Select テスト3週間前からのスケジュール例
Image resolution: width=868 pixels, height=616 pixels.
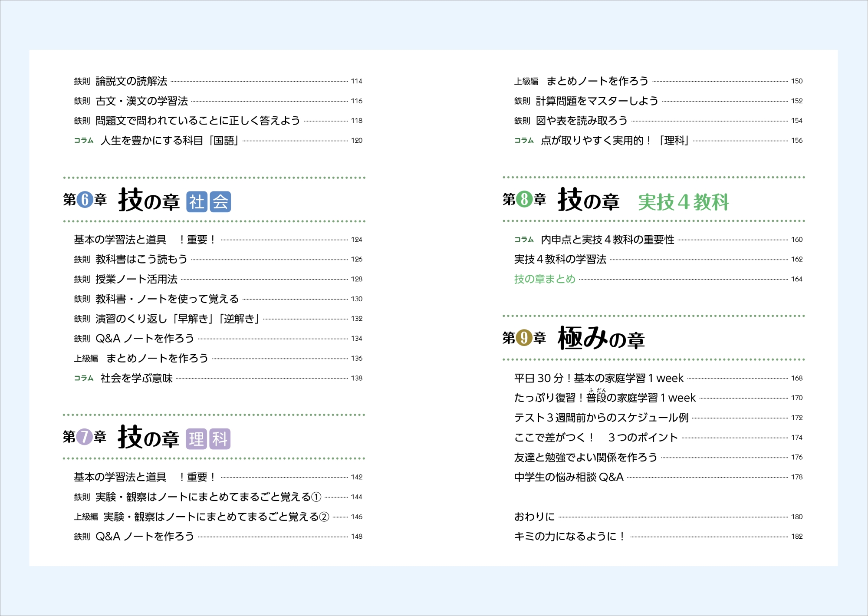[x=602, y=418]
